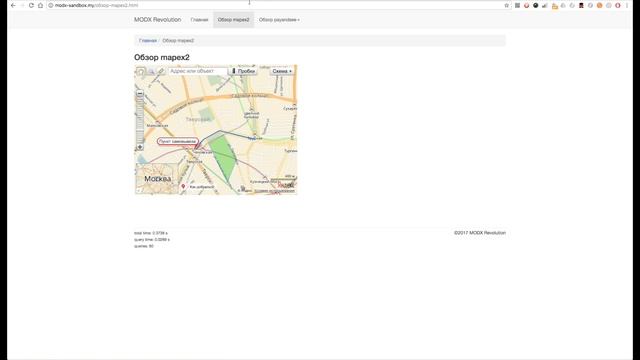Zoom out the map with minus button
Image resolution: width=640 pixels, height=360 pixels.
pyautogui.click(x=140, y=93)
